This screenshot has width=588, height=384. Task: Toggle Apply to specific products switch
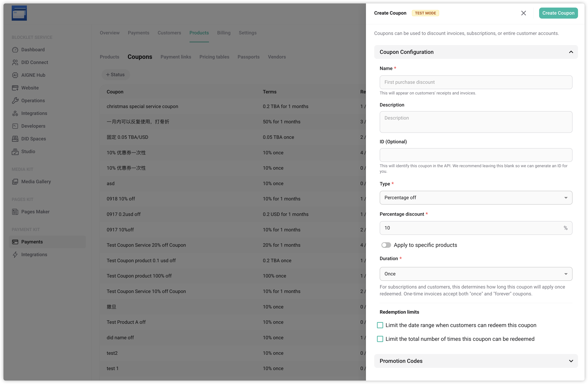point(386,245)
